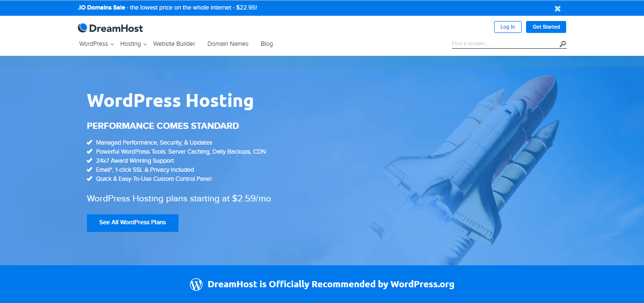
Task: Click the DreamHost logo
Action: 110,28
